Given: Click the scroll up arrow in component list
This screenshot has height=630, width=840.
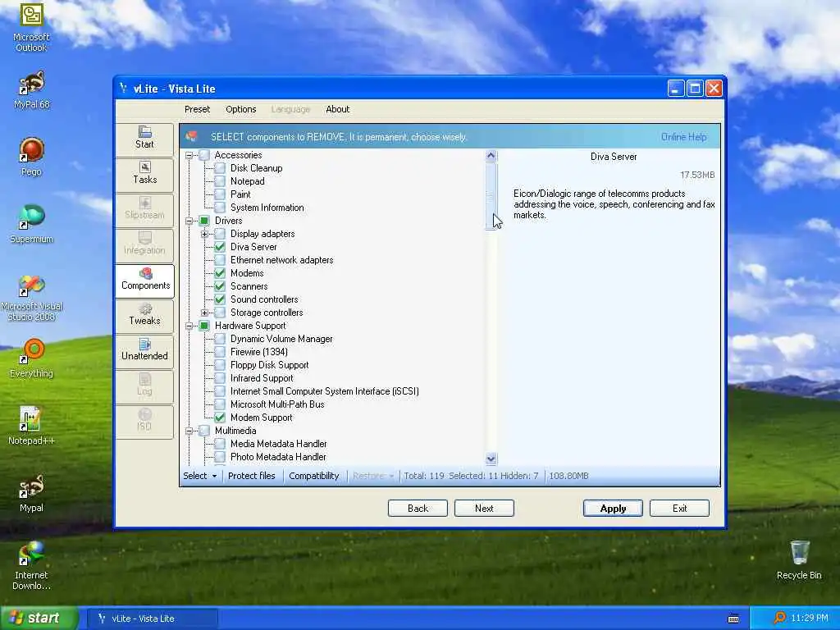Looking at the screenshot, I should coord(491,156).
